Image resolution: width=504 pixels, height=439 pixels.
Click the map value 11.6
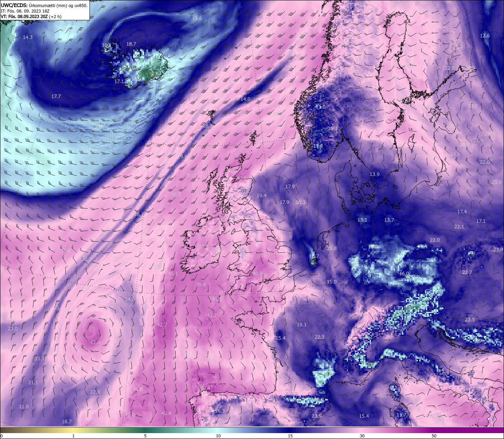tap(197, 19)
